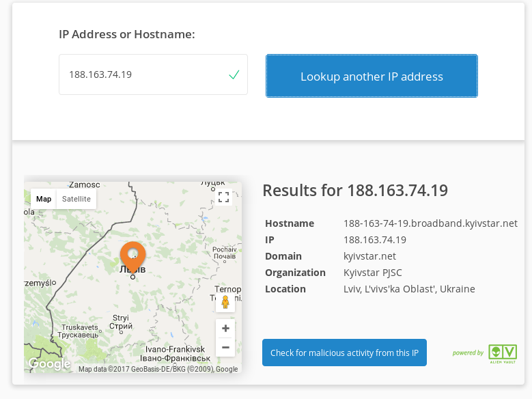Viewport: 532px width, 399px height.
Task: Click the Domain value kyivstar.net
Action: (369, 256)
